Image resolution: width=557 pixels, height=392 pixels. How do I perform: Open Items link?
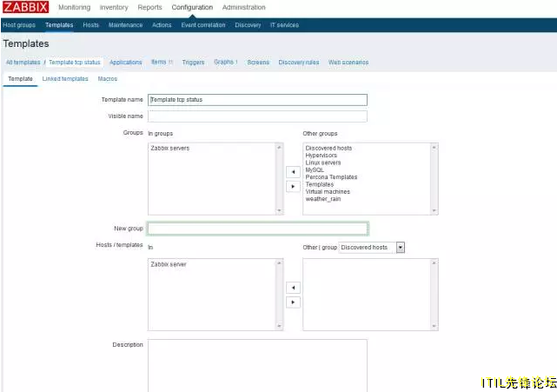click(158, 62)
